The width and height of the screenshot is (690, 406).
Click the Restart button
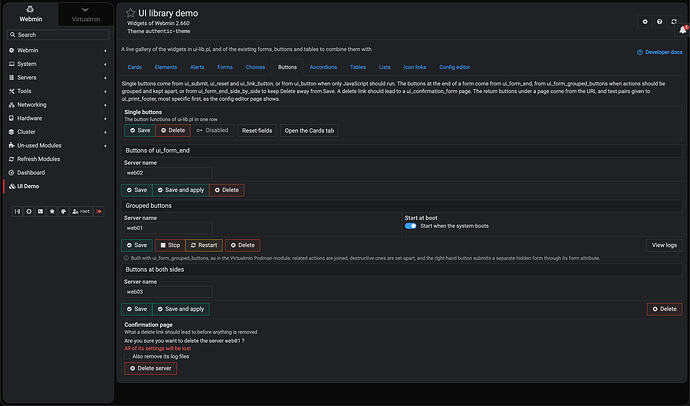click(204, 245)
